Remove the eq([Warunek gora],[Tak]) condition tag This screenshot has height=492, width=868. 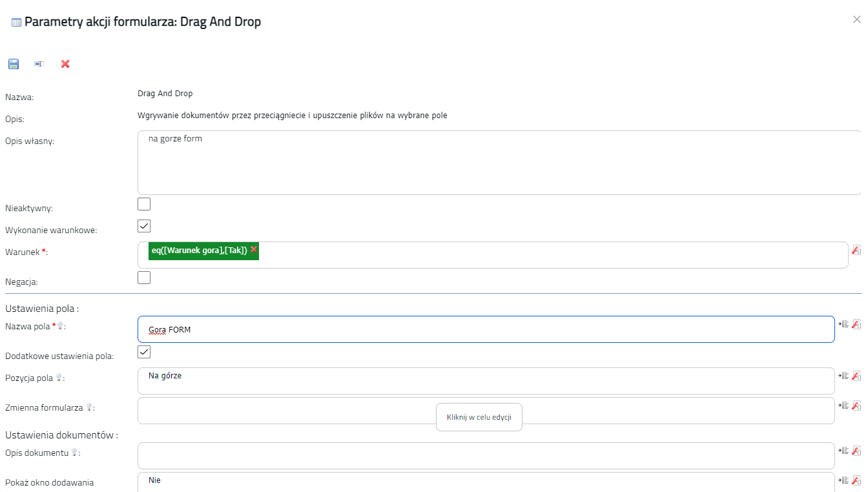coord(254,249)
